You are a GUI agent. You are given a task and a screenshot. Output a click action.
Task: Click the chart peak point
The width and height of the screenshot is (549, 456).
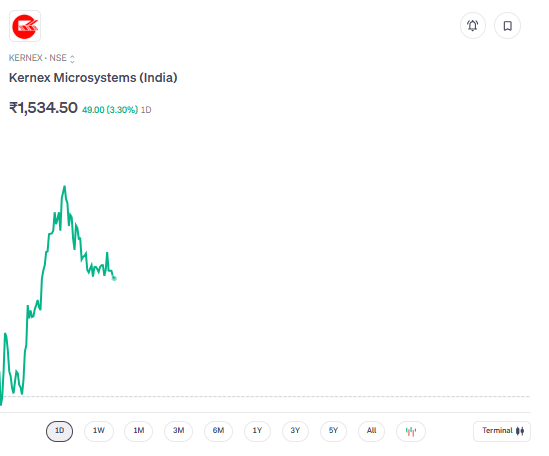64,187
